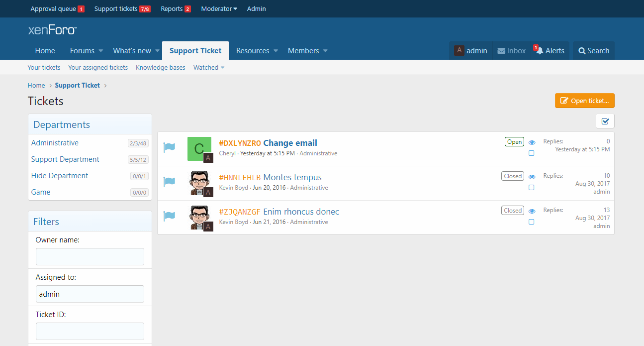Image resolution: width=644 pixels, height=346 pixels.
Task: Expand the Forums dropdown arrow
Action: coord(101,51)
